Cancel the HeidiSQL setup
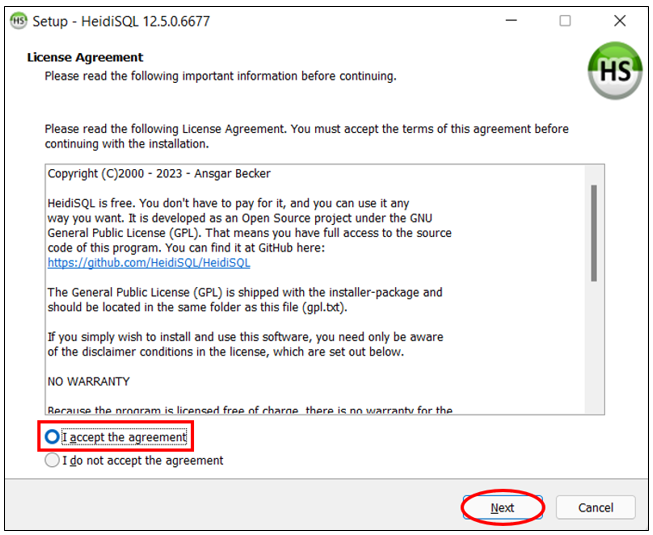 (595, 507)
